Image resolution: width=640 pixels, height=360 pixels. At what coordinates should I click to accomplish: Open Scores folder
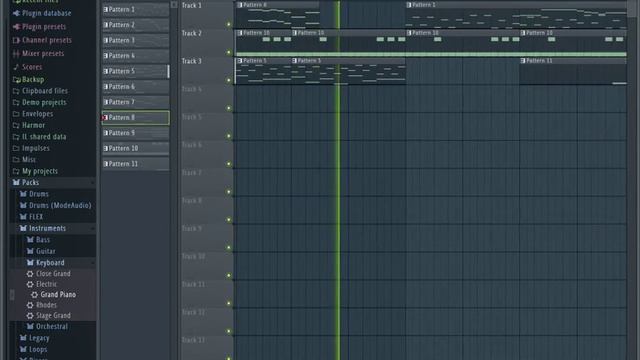click(x=32, y=67)
